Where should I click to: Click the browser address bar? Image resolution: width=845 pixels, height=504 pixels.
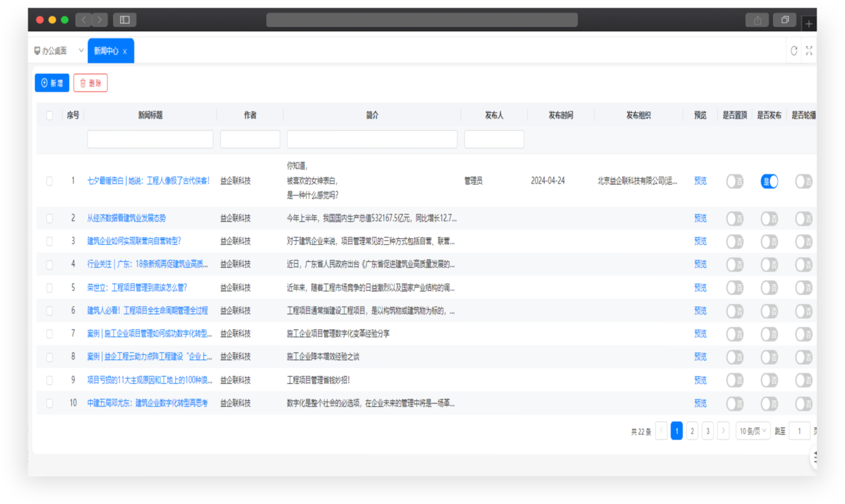[x=422, y=20]
